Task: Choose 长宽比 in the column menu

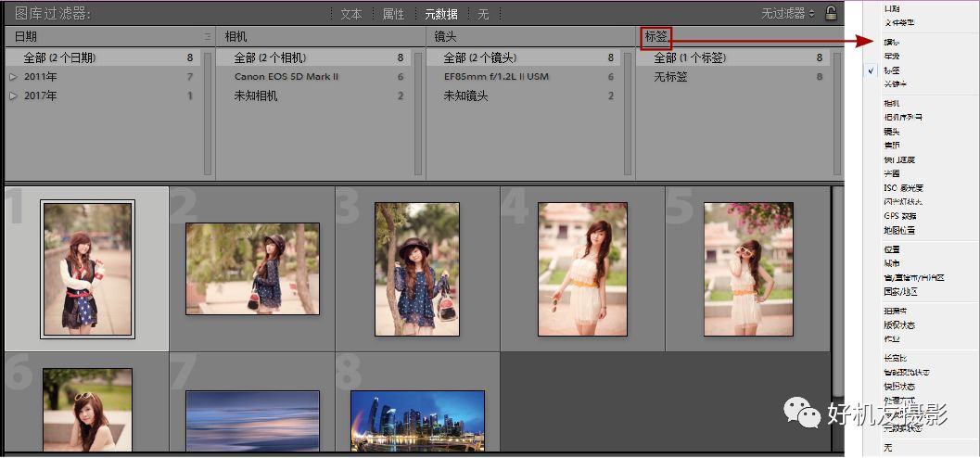Action: pyautogui.click(x=895, y=359)
